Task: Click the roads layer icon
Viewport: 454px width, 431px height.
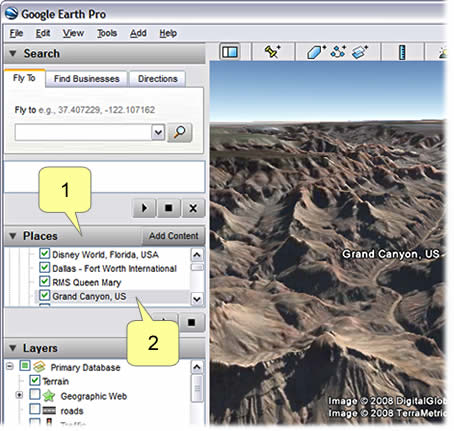Action: pos(49,410)
